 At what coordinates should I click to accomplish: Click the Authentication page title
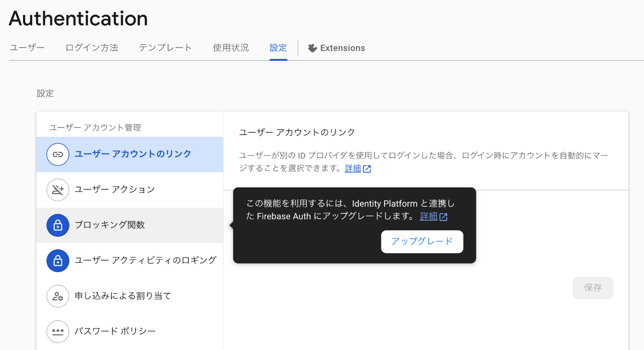(x=78, y=18)
